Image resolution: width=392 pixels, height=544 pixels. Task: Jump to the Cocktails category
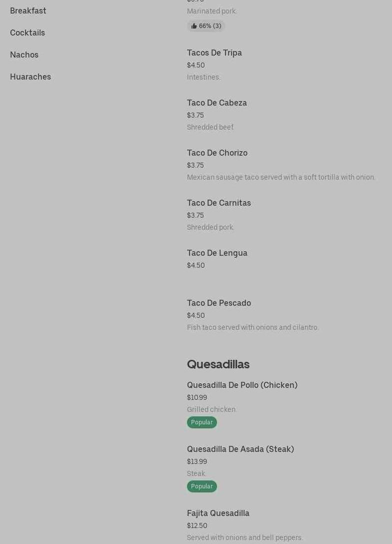[x=27, y=33]
